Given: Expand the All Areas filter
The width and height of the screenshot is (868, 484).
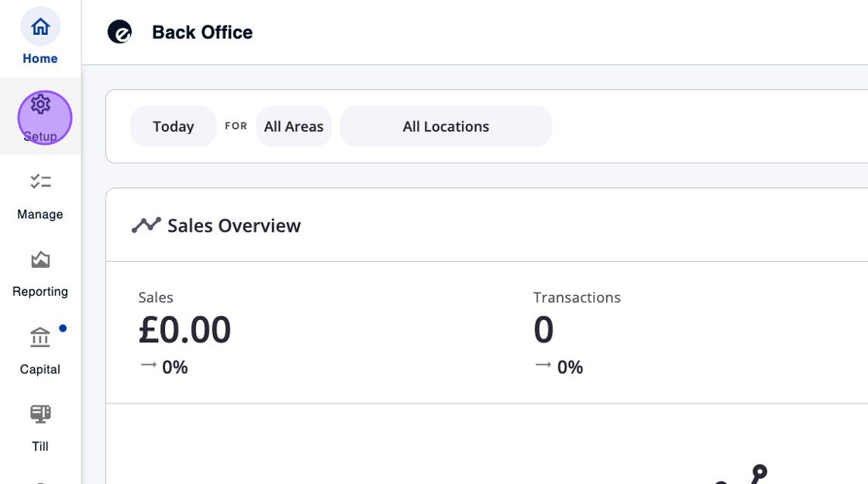Looking at the screenshot, I should point(294,126).
